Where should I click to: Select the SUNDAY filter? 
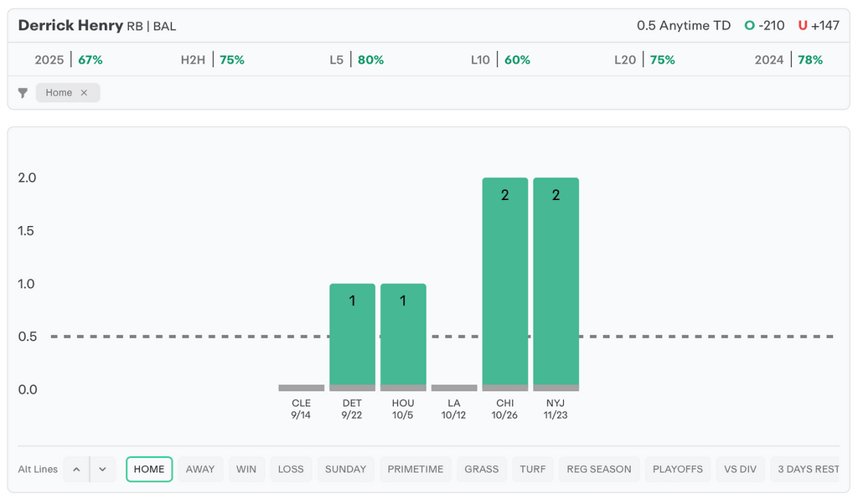pos(345,470)
